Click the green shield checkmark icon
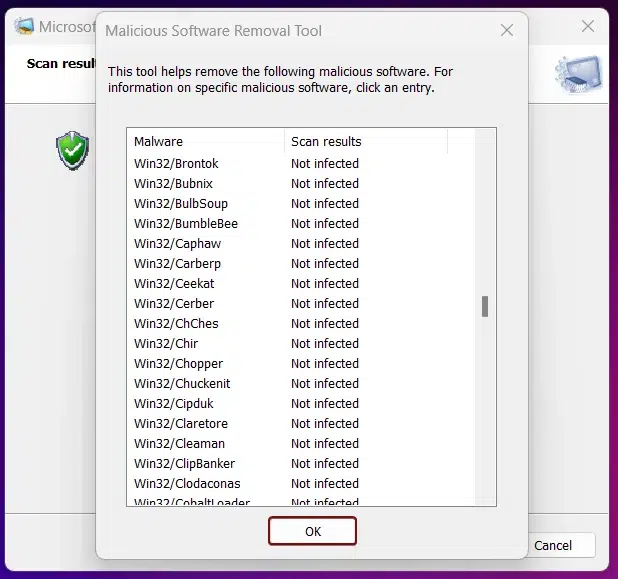Screen dimensions: 618x579 coord(73,151)
